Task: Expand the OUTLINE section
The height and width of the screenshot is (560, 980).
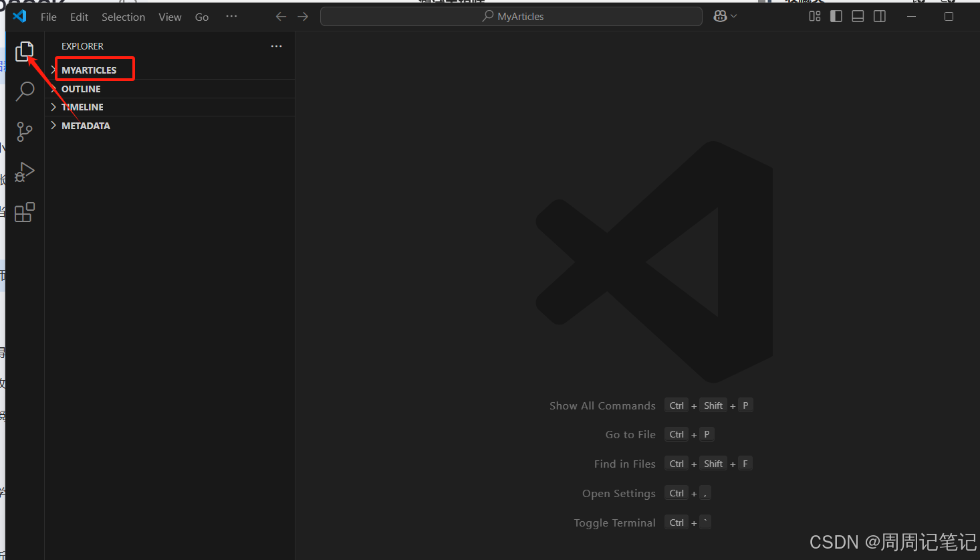Action: tap(170, 89)
